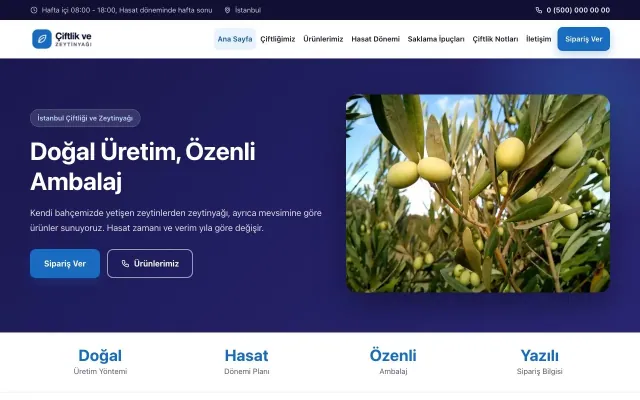This screenshot has width=640, height=400.
Task: Click the Çiftlik ve Zeytinyağı logo text
Action: 73,39
